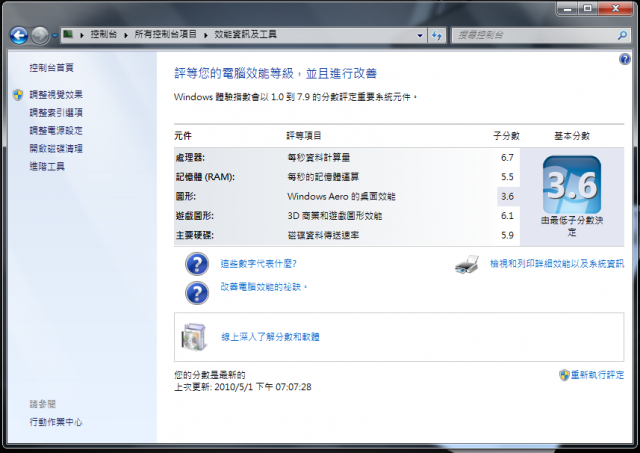The width and height of the screenshot is (640, 453).
Task: Click shield icon beside 重新執行評定
Action: click(564, 375)
